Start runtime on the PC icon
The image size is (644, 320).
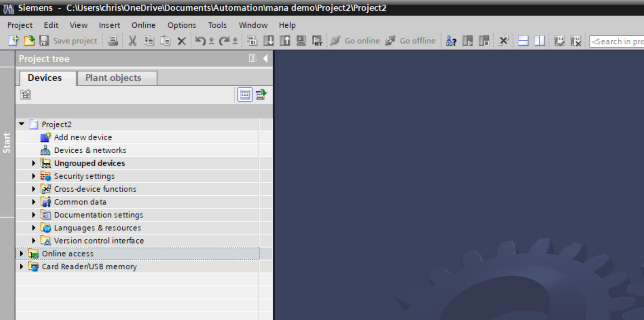pos(317,41)
